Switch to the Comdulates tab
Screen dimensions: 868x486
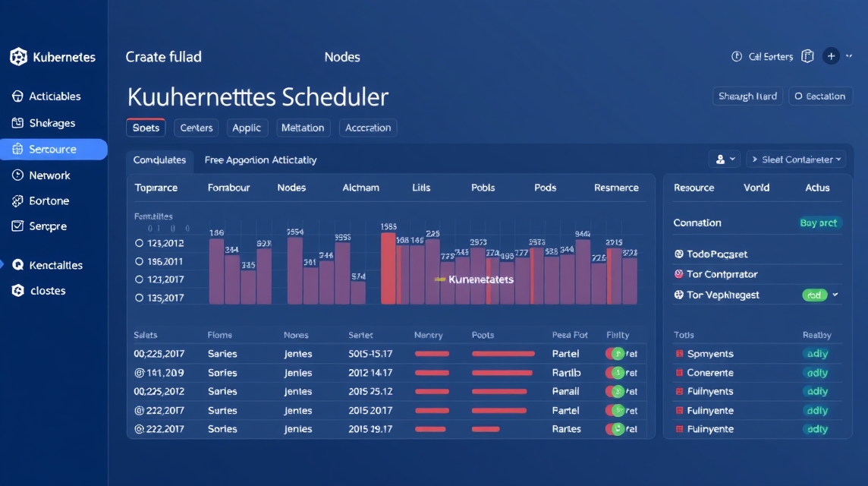[x=159, y=160]
